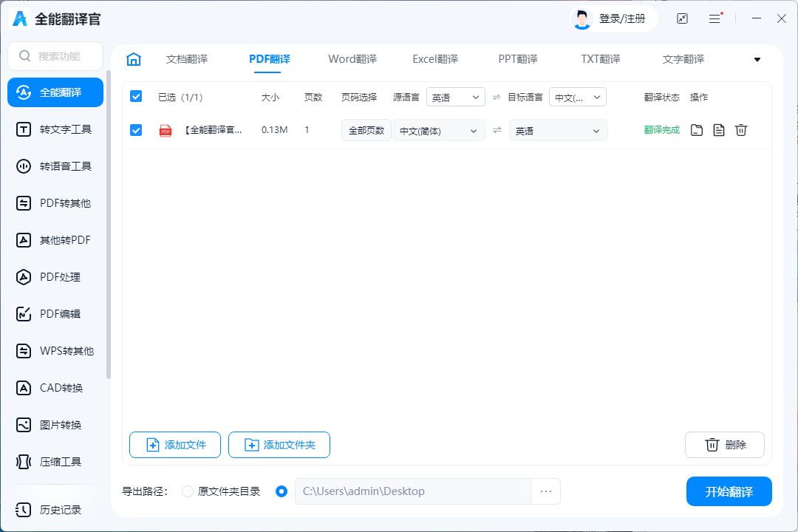The height and width of the screenshot is (532, 798).
Task: Switch to 文档翻译 tab
Action: coord(187,59)
